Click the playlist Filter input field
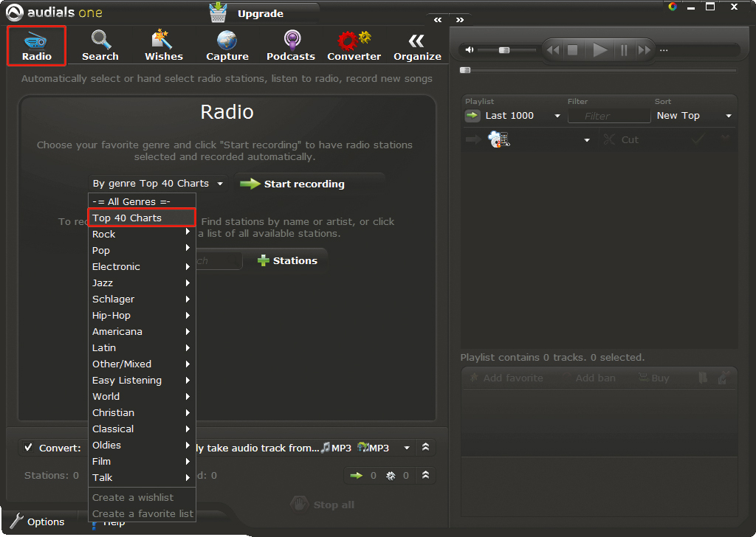Viewport: 756px width, 537px height. pyautogui.click(x=608, y=116)
